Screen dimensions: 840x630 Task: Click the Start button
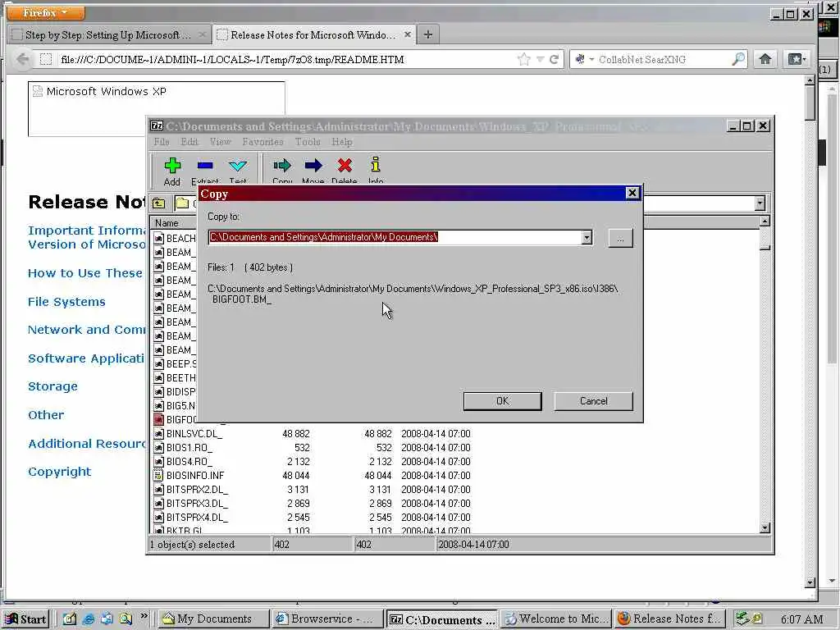[25, 619]
